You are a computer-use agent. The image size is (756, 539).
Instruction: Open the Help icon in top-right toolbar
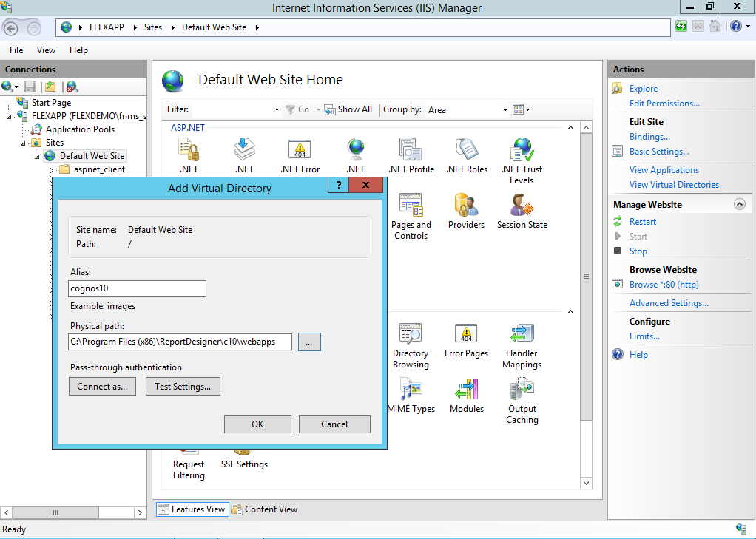coord(736,26)
